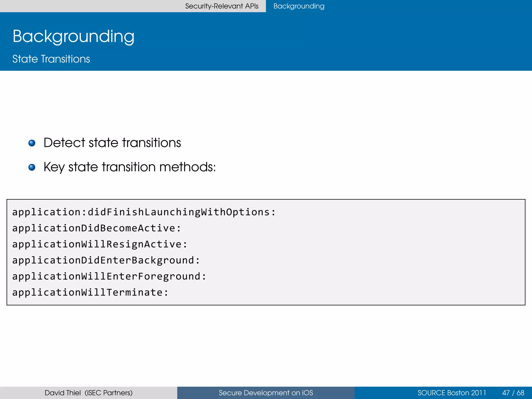532x399 pixels.
Task: Select the Key state transition methods bullet
Action: click(x=130, y=167)
